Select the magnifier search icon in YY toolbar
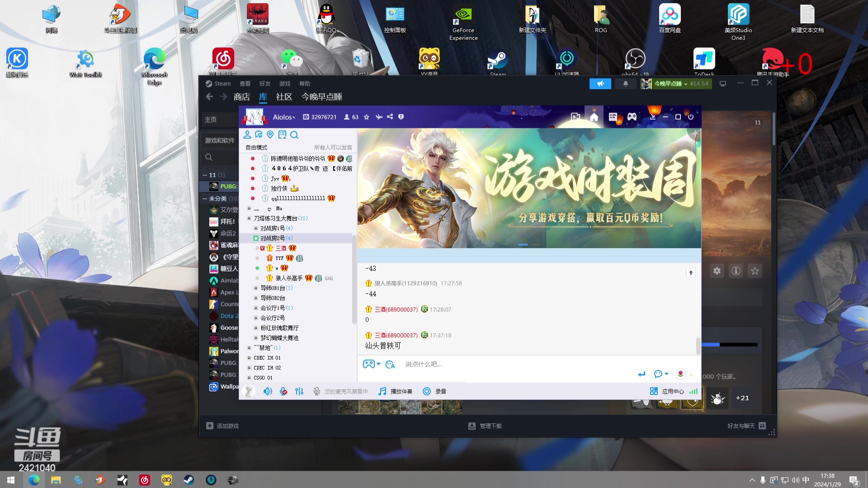 (x=294, y=135)
